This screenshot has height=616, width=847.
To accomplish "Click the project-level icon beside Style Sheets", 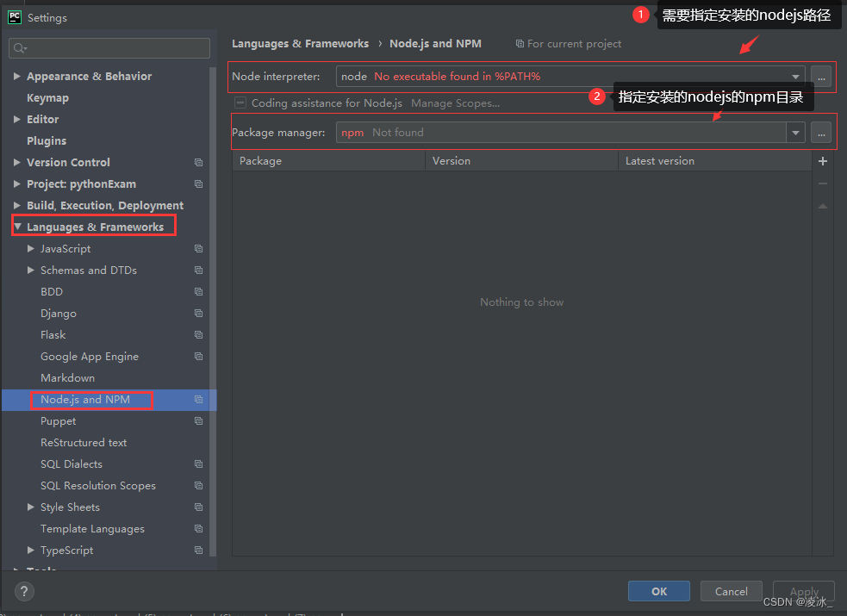I will click(198, 507).
